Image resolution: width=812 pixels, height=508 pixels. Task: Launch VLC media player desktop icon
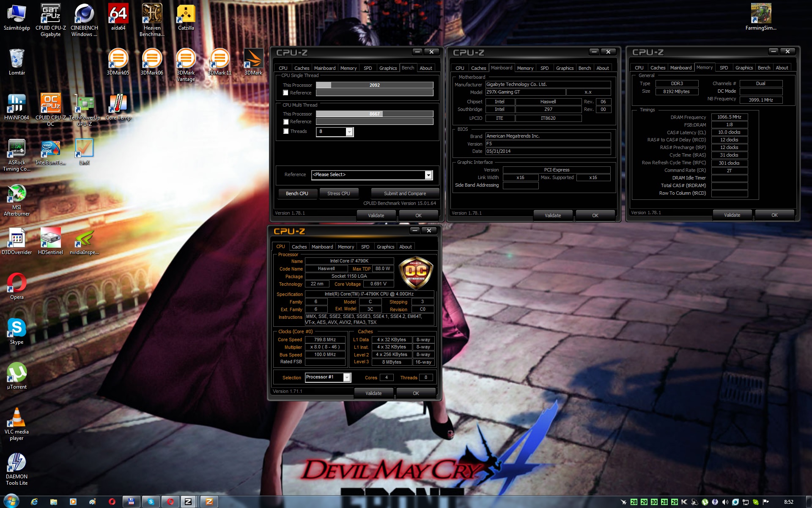(16, 423)
